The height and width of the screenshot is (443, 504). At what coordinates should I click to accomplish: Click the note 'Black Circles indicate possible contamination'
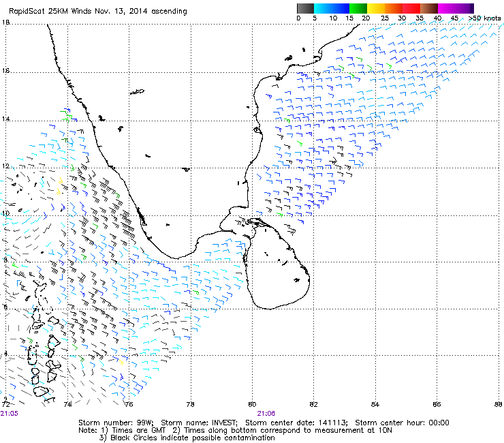pyautogui.click(x=193, y=438)
